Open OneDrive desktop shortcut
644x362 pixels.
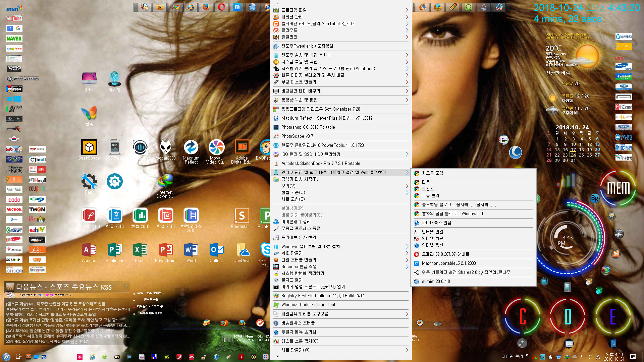click(242, 252)
